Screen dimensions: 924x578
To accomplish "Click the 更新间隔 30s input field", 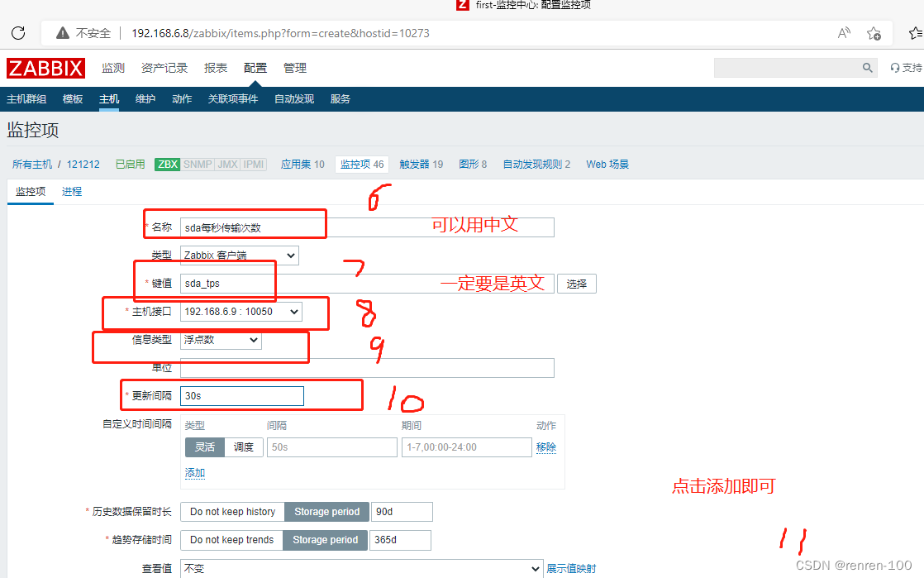I will click(x=241, y=396).
